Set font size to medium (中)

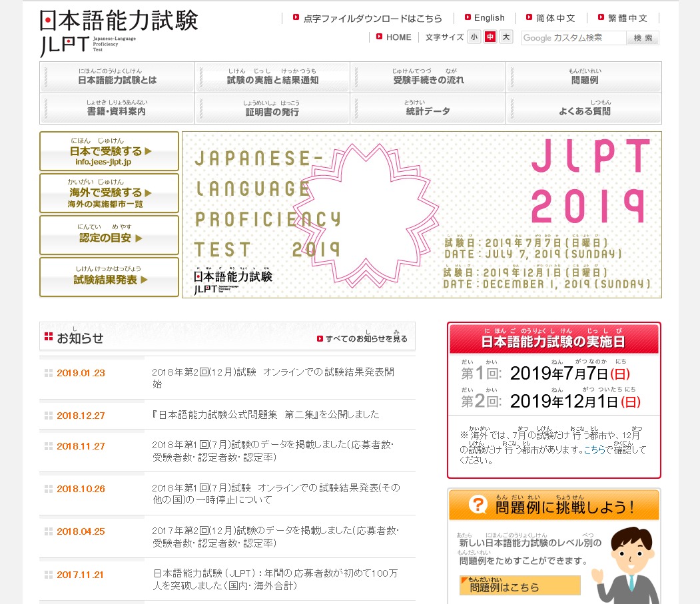490,37
